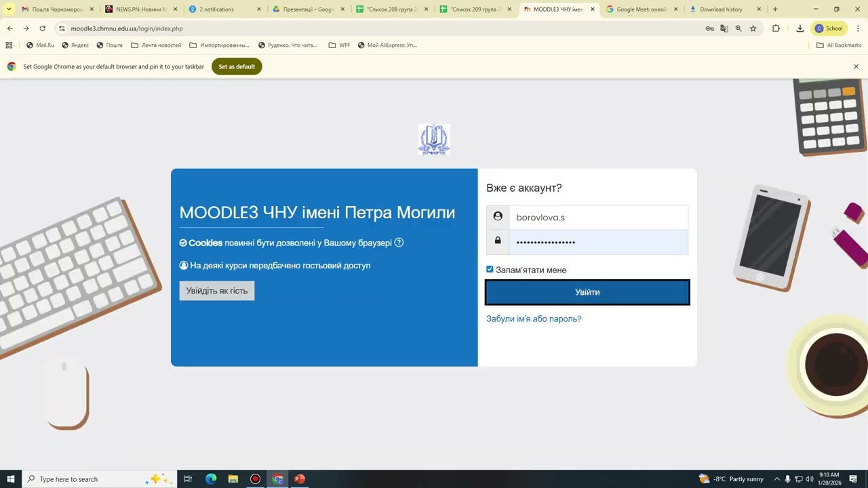This screenshot has width=868, height=488.
Task: Click the username field with borovlova.s
Action: point(598,218)
